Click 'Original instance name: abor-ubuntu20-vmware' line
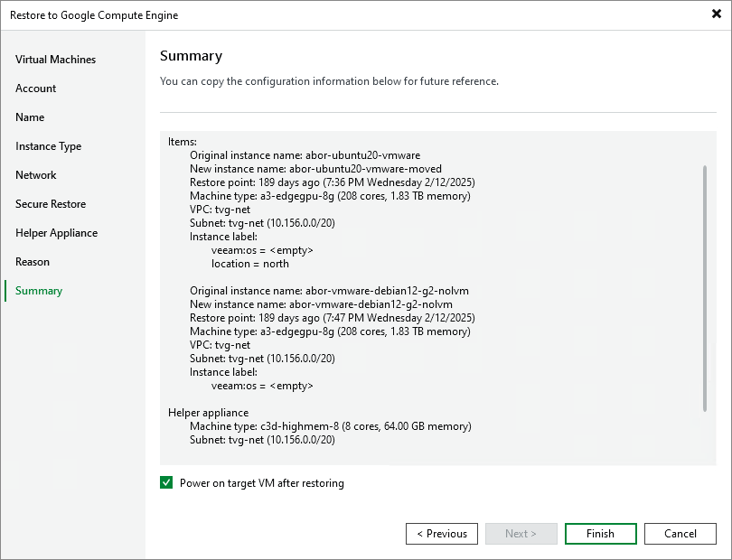This screenshot has width=732, height=560. point(305,155)
